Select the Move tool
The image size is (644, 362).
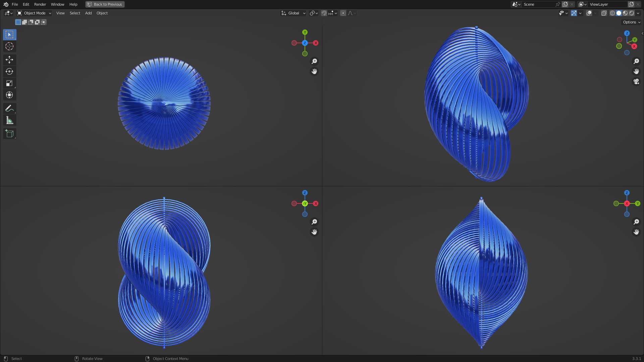tap(9, 60)
